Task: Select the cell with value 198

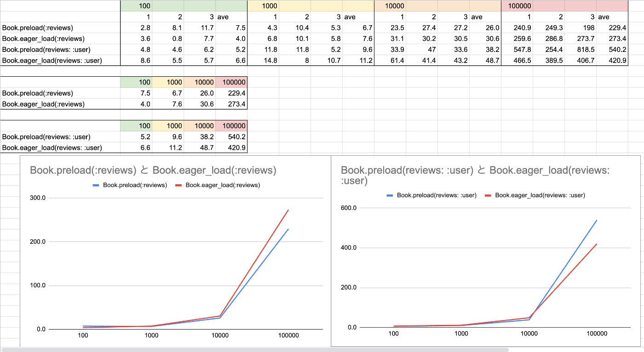Action: click(x=580, y=28)
